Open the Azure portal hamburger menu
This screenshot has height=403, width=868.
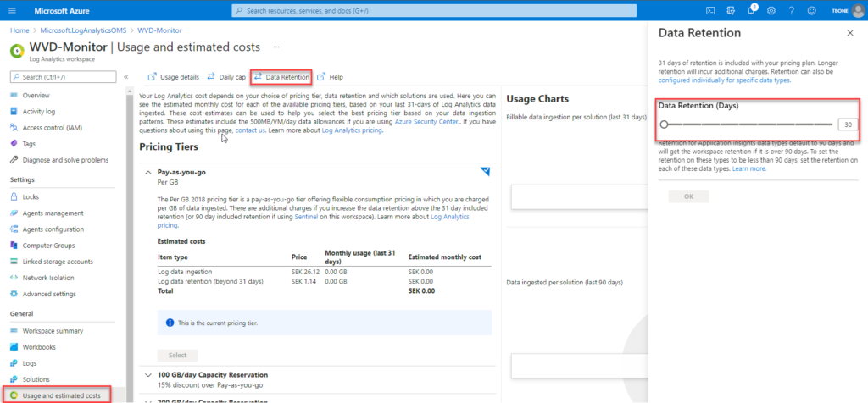click(13, 10)
